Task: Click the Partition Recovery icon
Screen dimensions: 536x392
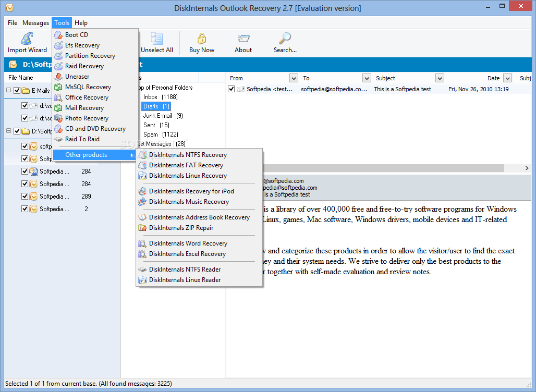Action: pyautogui.click(x=58, y=56)
